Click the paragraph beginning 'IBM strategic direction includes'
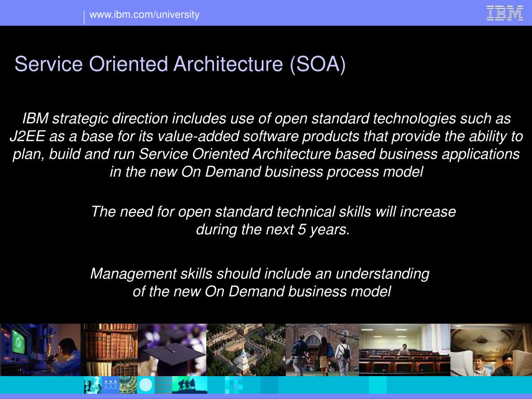Viewport: 532px width, 399px height. 266,145
